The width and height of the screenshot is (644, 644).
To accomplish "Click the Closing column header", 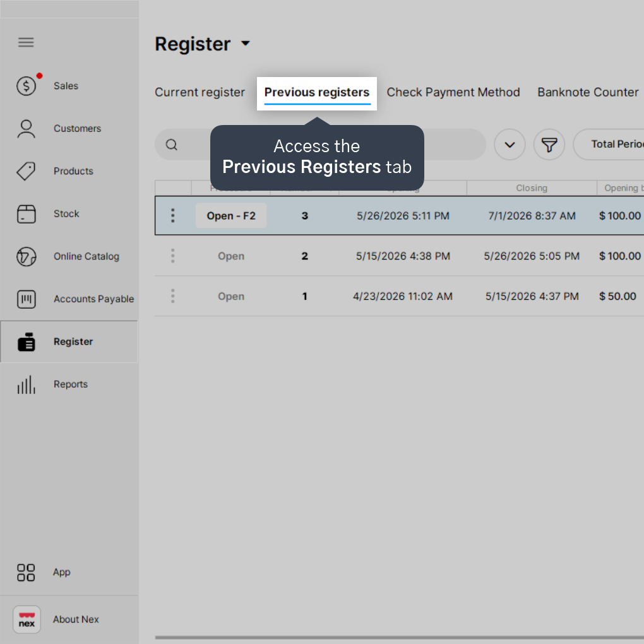I will [x=532, y=188].
